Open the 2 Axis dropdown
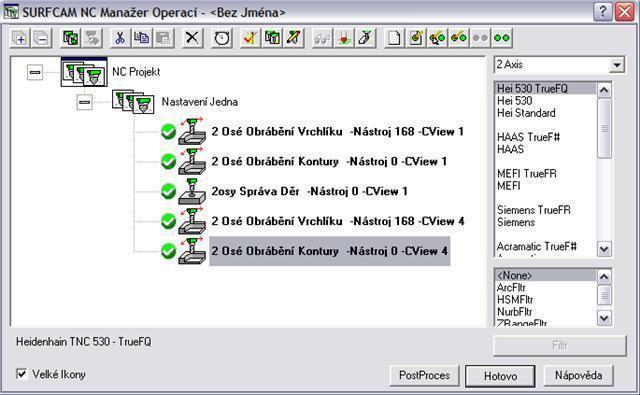 (617, 65)
